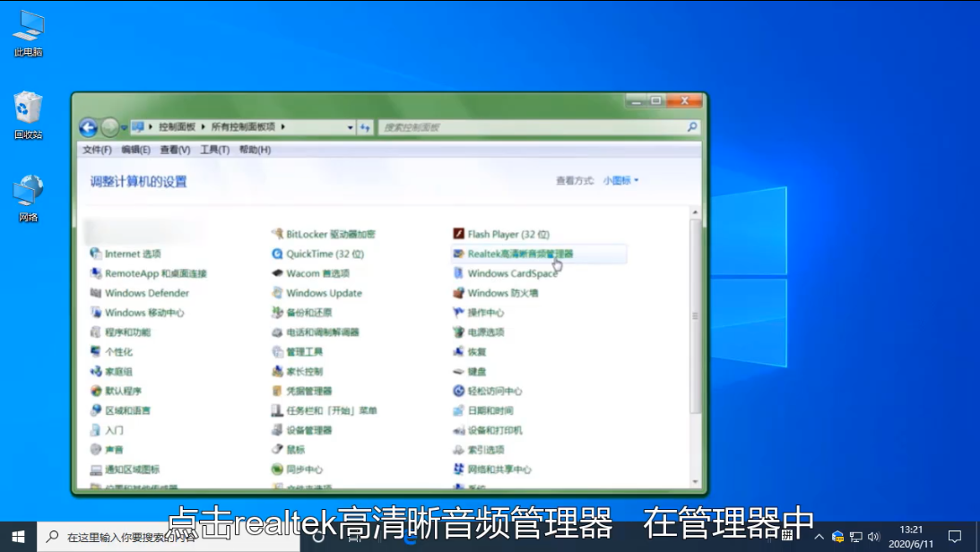
Task: Click the back navigation button
Action: (88, 126)
